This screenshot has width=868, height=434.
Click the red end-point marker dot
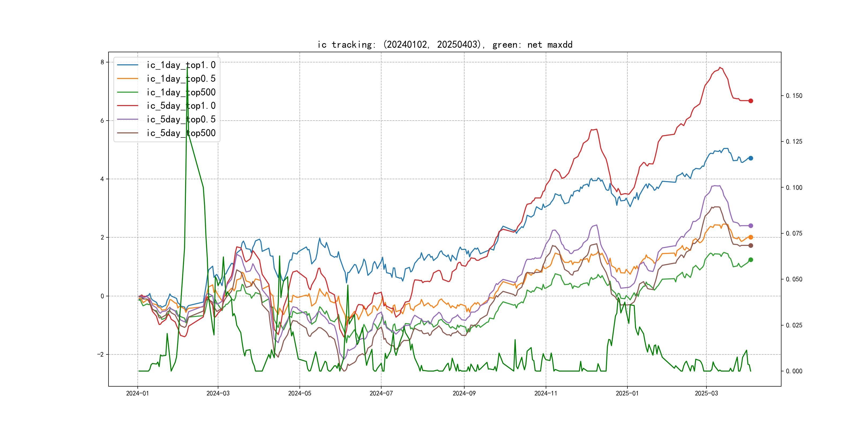pyautogui.click(x=750, y=101)
